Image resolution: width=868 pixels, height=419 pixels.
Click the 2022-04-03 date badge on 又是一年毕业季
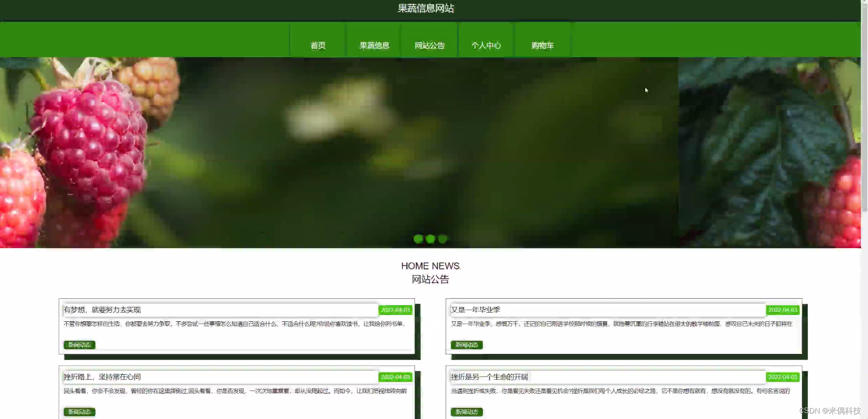(783, 310)
